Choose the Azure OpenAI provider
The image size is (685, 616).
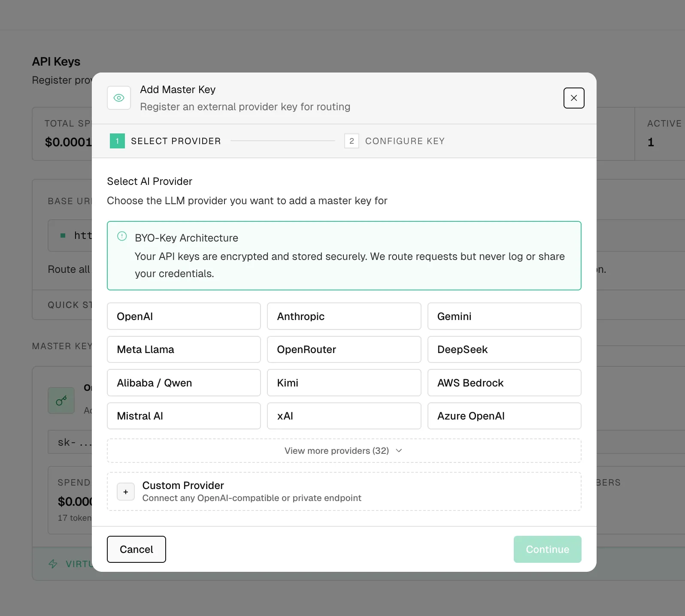pyautogui.click(x=504, y=416)
